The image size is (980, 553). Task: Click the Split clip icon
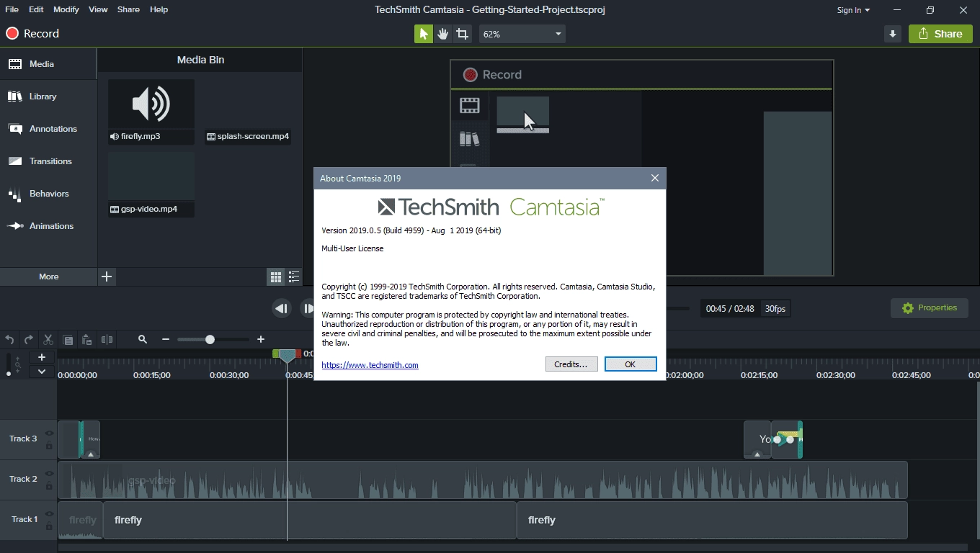(107, 339)
